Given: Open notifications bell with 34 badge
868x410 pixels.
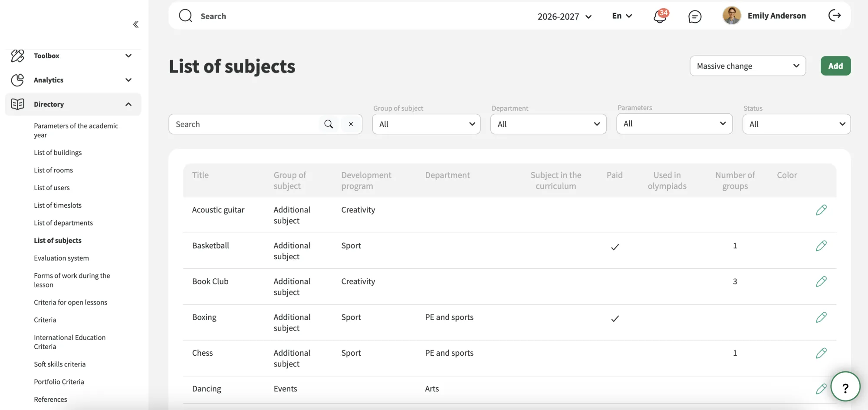Looking at the screenshot, I should click(660, 16).
